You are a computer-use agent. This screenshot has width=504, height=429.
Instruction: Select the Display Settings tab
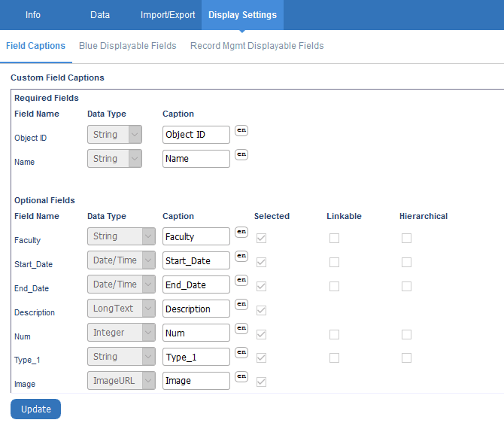pos(242,15)
